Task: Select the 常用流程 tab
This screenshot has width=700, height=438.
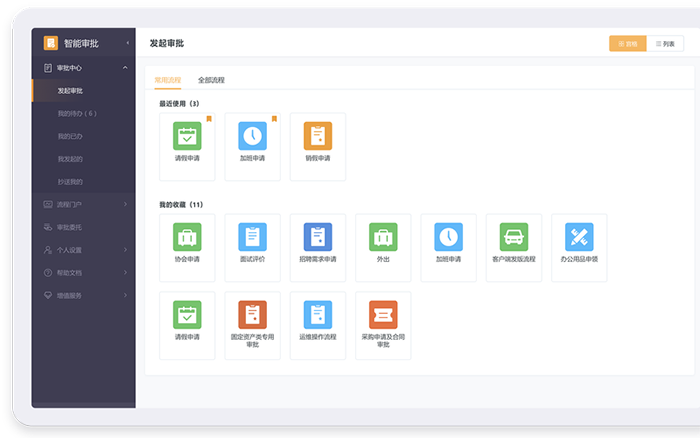Action: (168, 79)
